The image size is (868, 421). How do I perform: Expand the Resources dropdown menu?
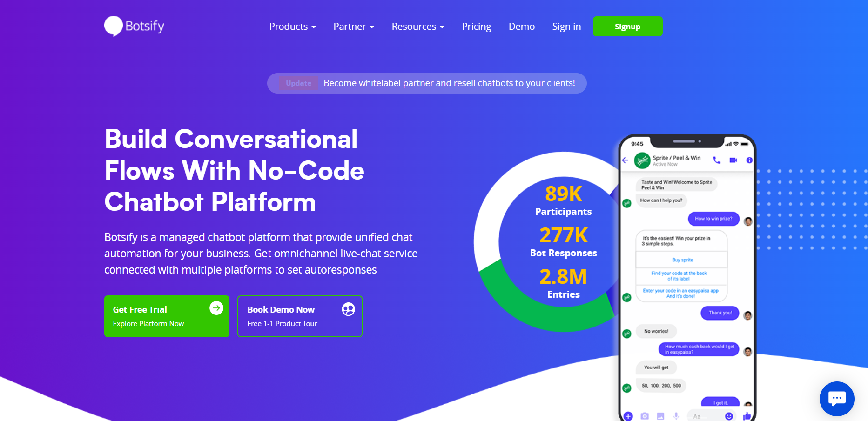coord(418,27)
